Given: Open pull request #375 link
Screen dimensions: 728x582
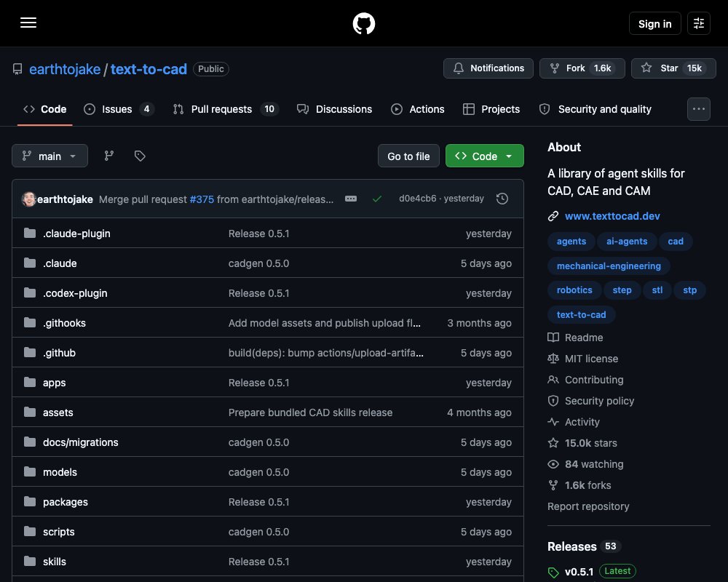Looking at the screenshot, I should click(x=202, y=199).
